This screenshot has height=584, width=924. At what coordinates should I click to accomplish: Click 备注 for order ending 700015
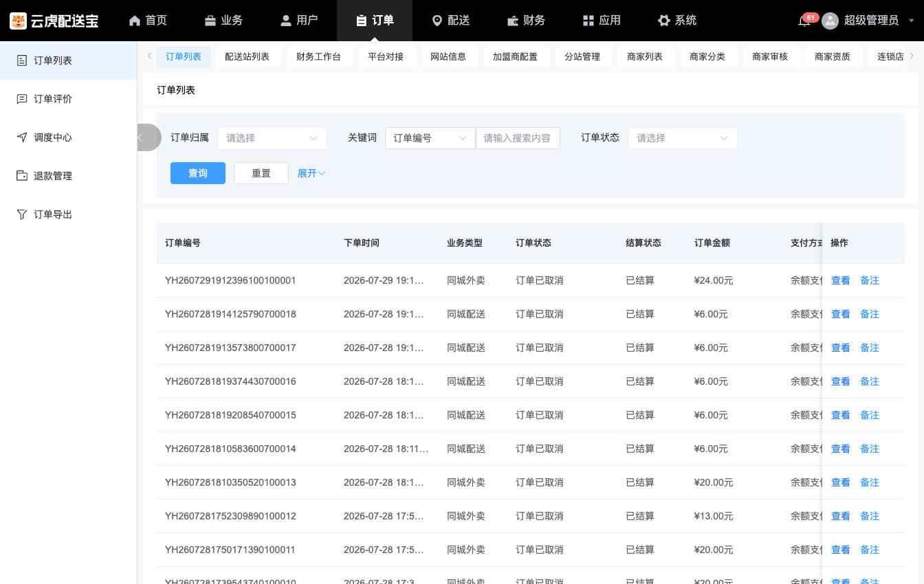(x=870, y=415)
